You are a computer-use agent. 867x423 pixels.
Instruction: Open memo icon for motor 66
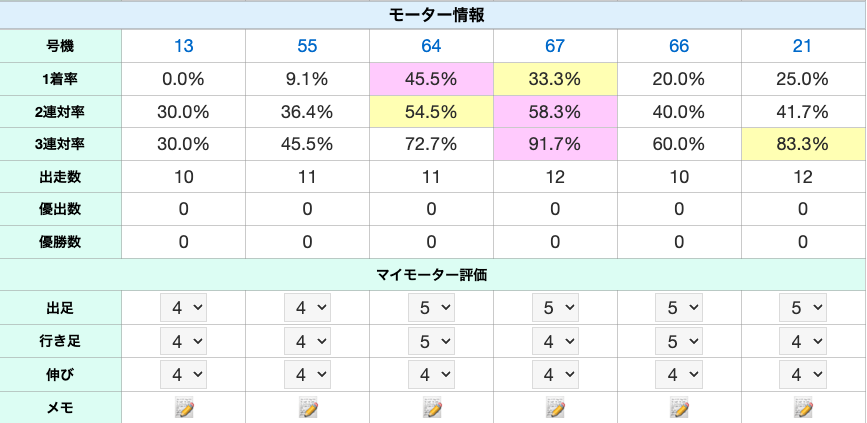point(680,407)
